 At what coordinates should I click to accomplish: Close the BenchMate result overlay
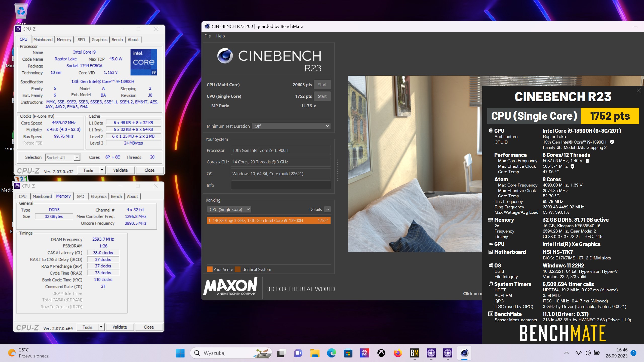pos(639,90)
